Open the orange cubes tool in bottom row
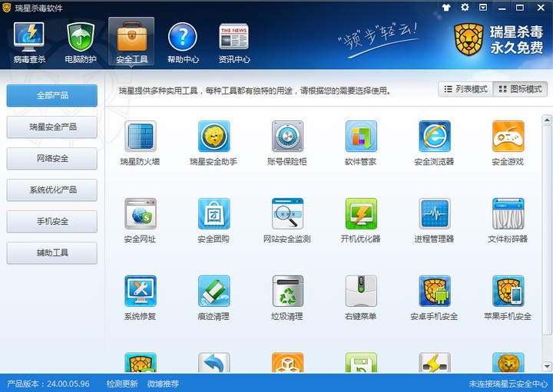Screen dimensions: 553x392 287,363
